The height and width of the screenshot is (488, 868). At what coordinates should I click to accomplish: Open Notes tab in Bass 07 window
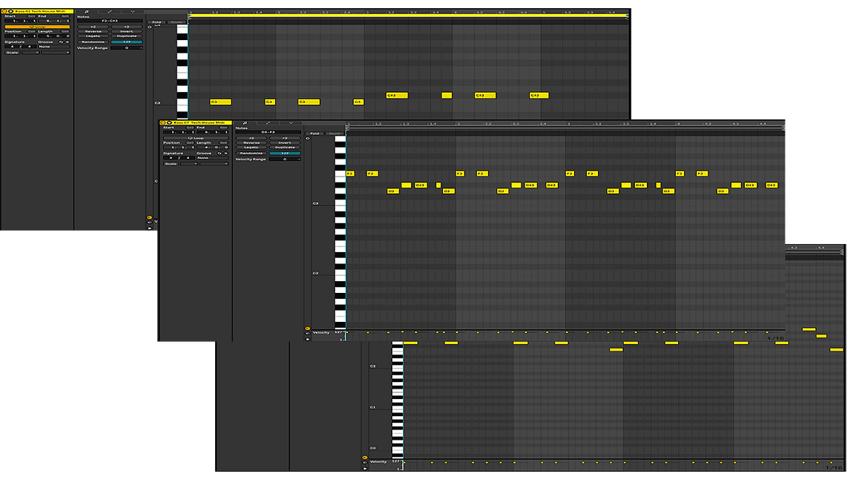point(245,123)
